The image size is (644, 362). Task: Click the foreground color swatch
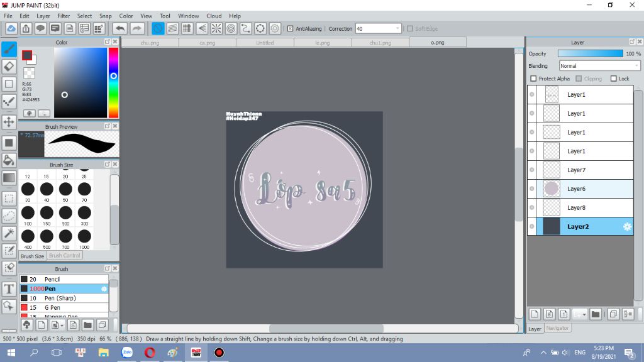click(x=27, y=55)
